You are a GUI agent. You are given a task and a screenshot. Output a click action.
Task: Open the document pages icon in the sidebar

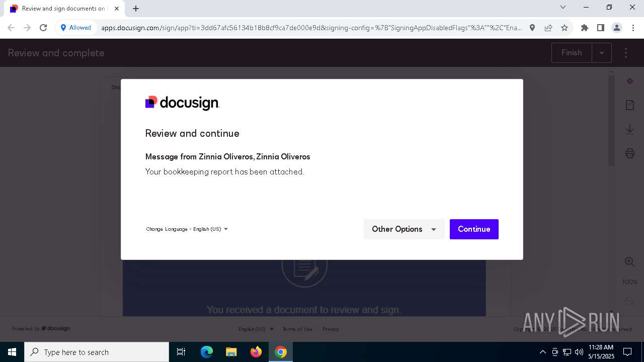(x=630, y=105)
